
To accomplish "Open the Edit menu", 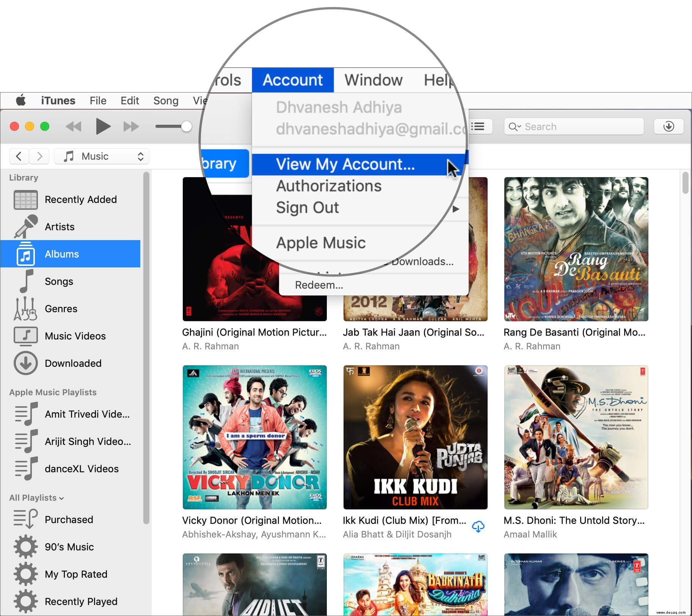I will tap(130, 101).
